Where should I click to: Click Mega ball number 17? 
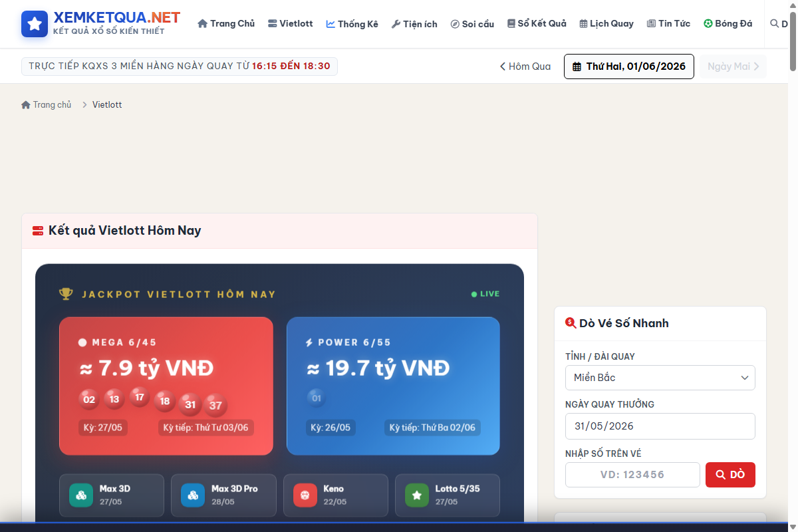click(x=139, y=398)
